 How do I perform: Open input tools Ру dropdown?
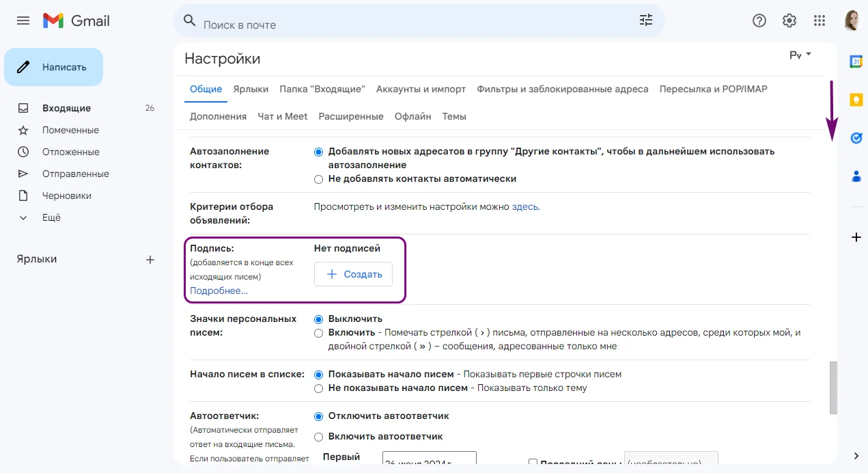pyautogui.click(x=800, y=55)
